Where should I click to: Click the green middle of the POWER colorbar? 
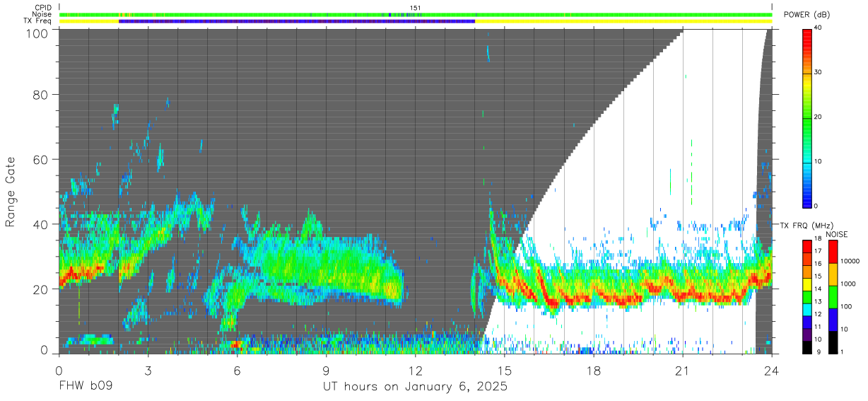pyautogui.click(x=807, y=117)
